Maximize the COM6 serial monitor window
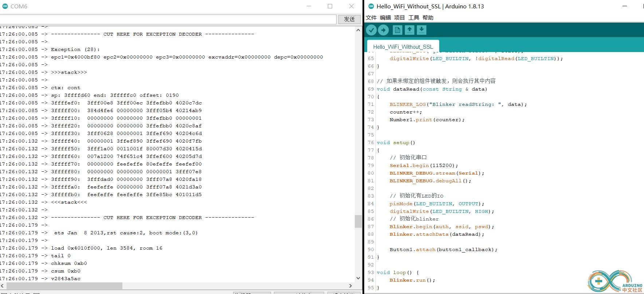This screenshot has width=644, height=294. (x=330, y=6)
